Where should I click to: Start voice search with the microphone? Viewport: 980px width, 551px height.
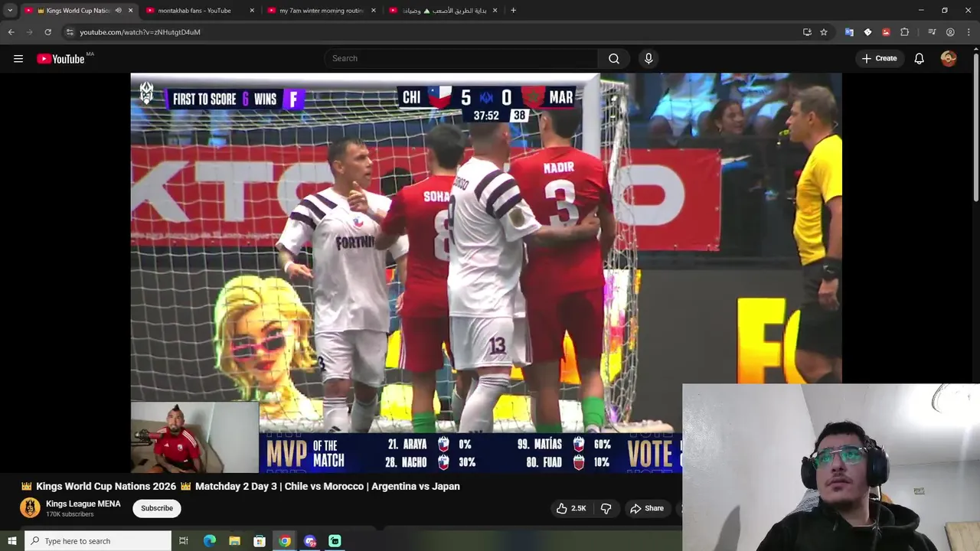click(648, 58)
